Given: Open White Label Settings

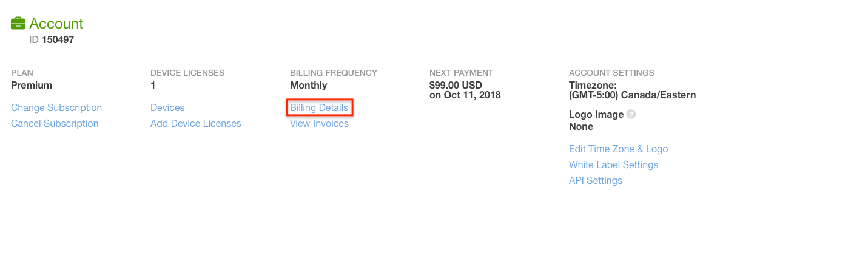Looking at the screenshot, I should coord(613,164).
